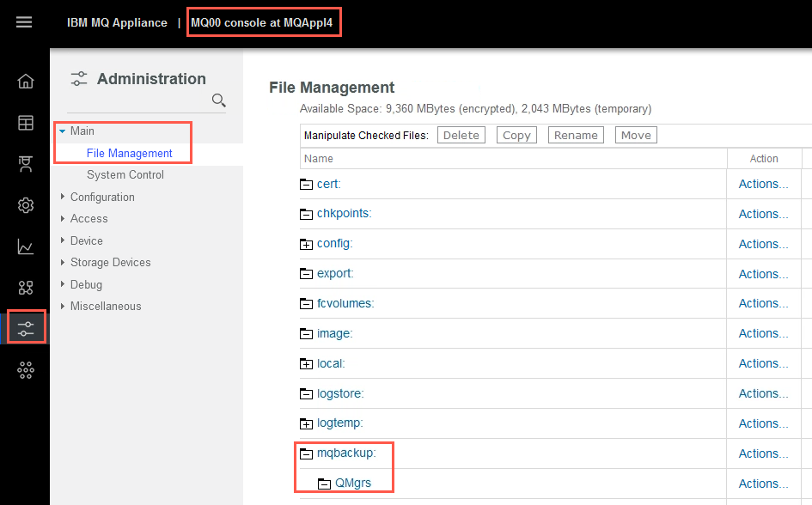Click the MQ00 console at MQAppl4 text

point(261,23)
